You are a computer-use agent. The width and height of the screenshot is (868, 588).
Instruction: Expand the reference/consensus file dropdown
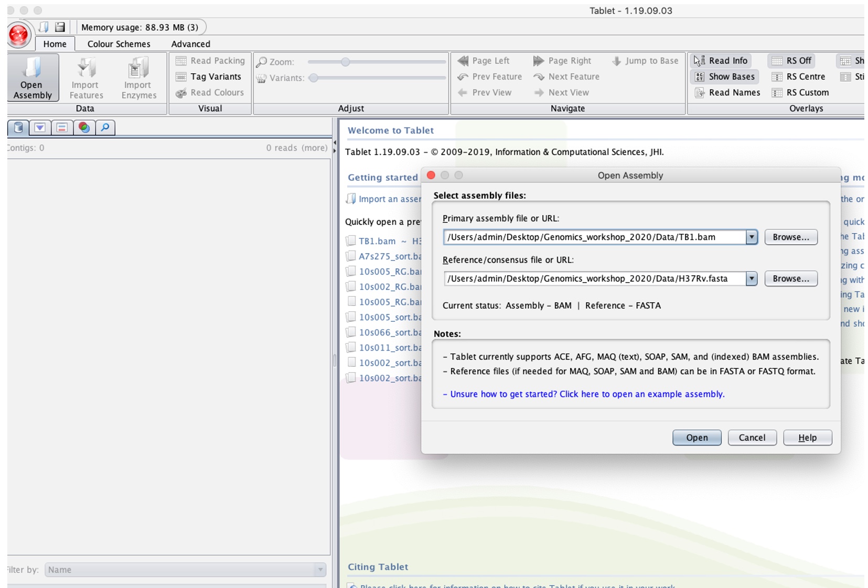(x=752, y=279)
